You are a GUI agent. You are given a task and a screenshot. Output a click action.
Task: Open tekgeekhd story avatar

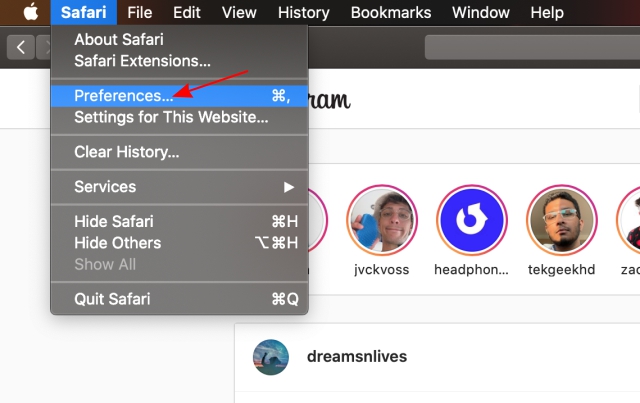[562, 220]
